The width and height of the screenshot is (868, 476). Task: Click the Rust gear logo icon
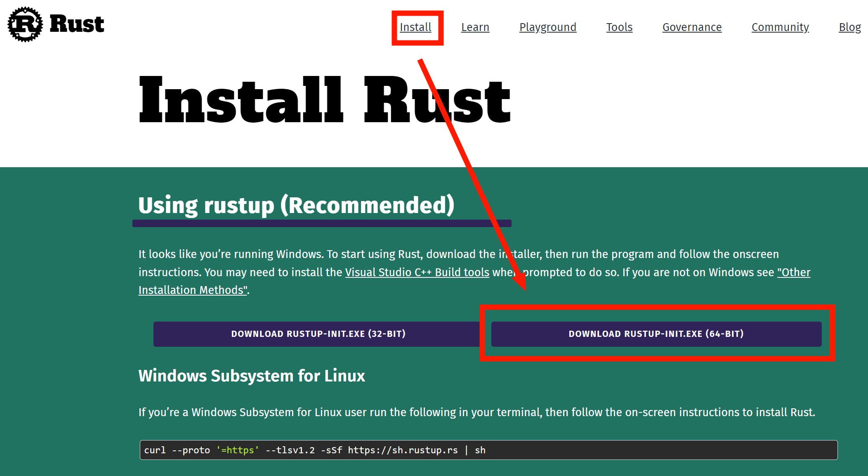pos(25,24)
